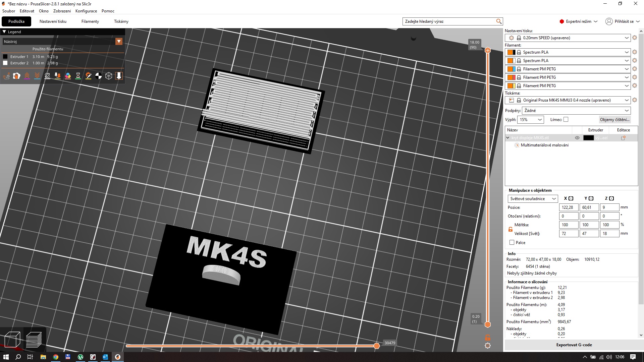Open printer settings gear next to Original Prusa MK4S
This screenshot has width=644, height=362.
click(635, 100)
